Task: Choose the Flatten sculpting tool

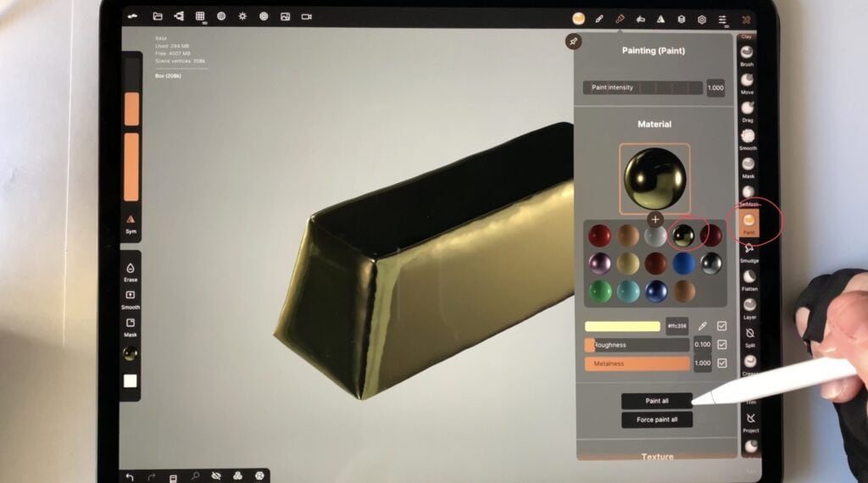Action: tap(748, 277)
